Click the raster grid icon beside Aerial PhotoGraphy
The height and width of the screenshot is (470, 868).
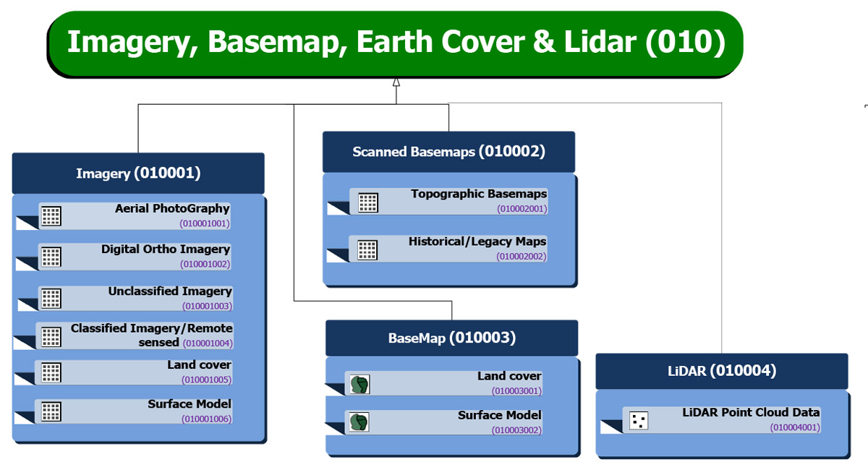click(x=51, y=216)
